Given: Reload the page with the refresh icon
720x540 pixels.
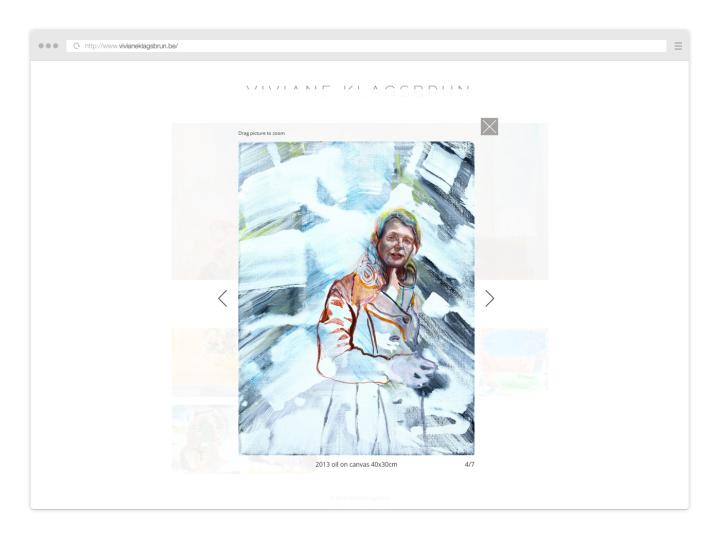Looking at the screenshot, I should (77, 46).
